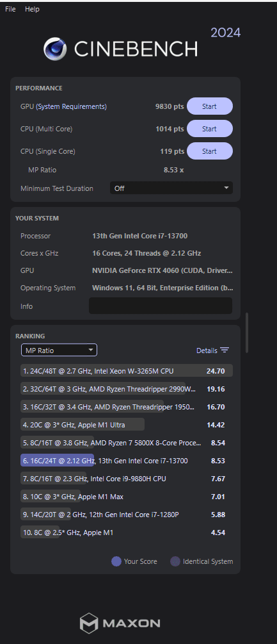Select the Core i9-9880H ranking row

[127, 479]
